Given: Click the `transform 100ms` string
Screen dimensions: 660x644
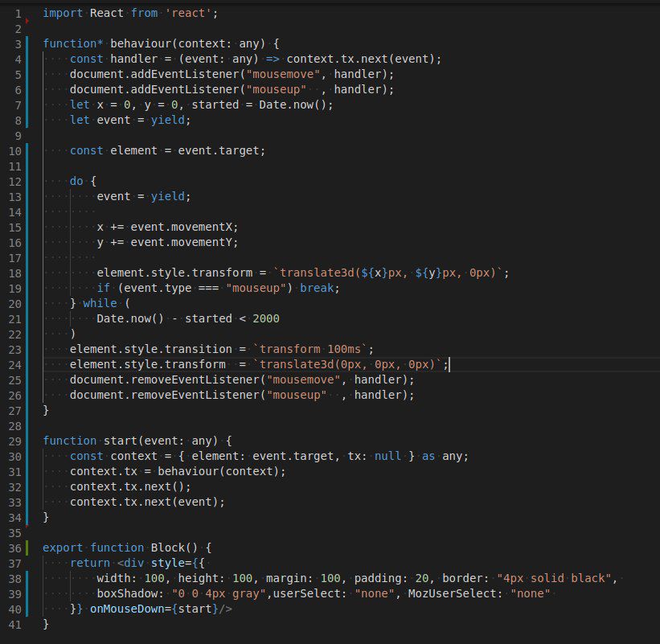Looking at the screenshot, I should [x=310, y=350].
